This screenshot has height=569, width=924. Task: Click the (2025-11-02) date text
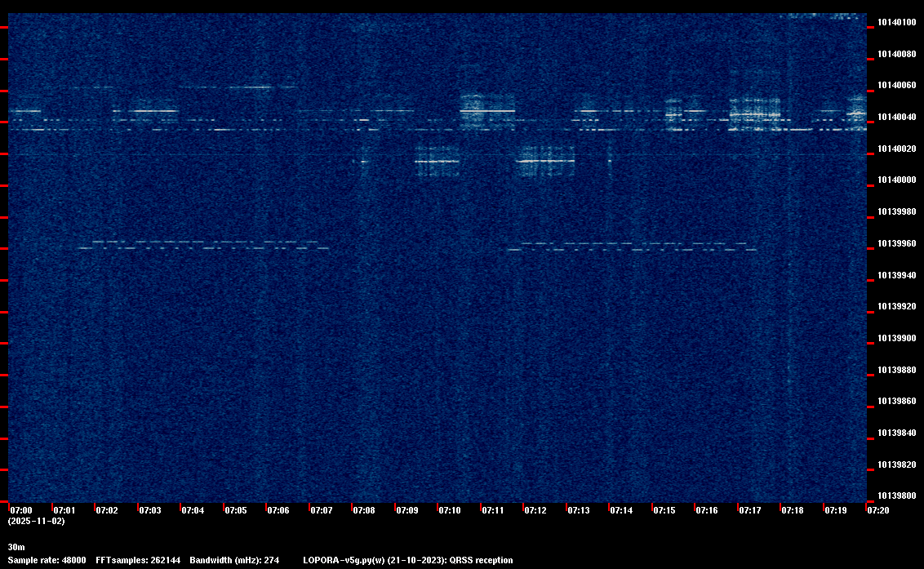tap(37, 521)
